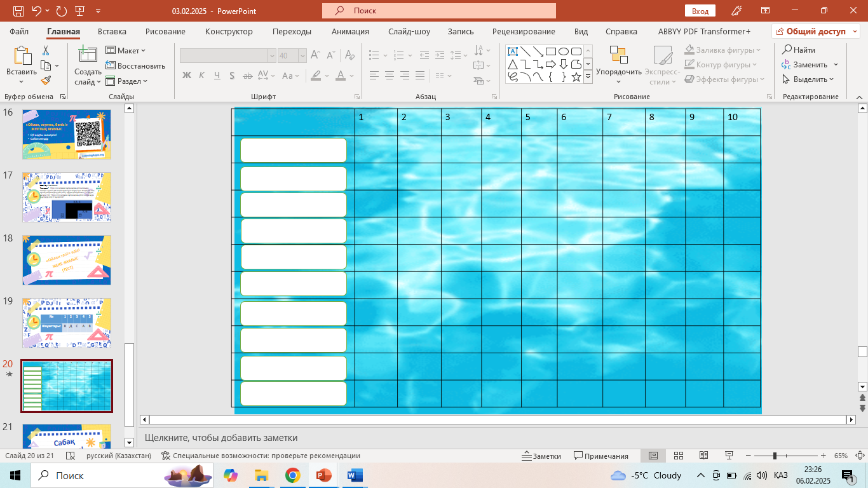Select slide 19 thumbnail

click(67, 323)
